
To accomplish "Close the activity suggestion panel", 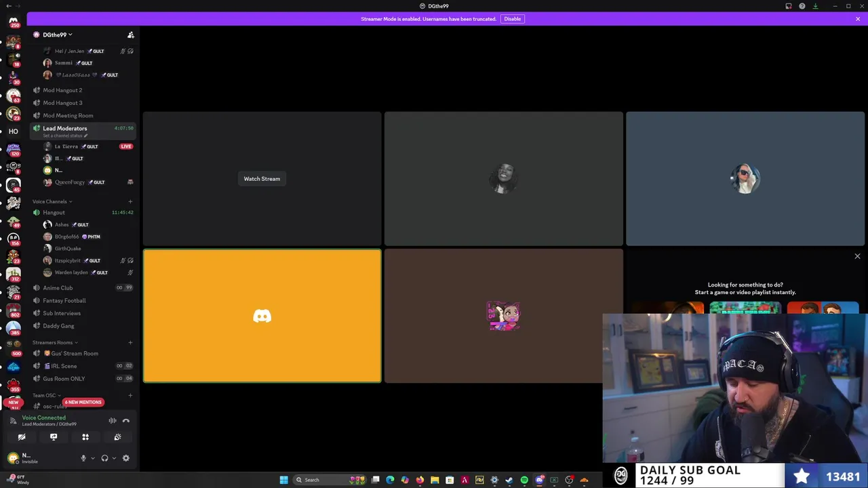I will click(x=857, y=256).
